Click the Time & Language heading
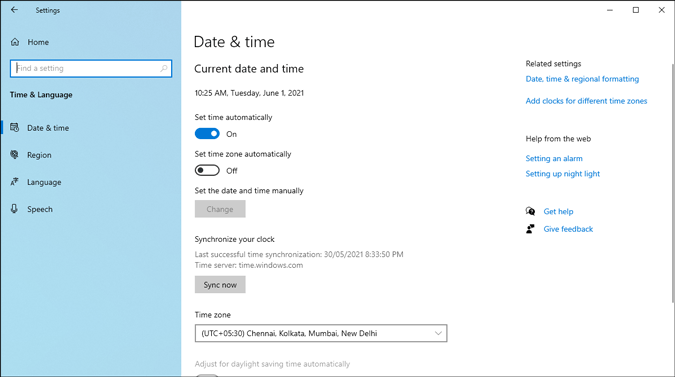 pos(41,95)
